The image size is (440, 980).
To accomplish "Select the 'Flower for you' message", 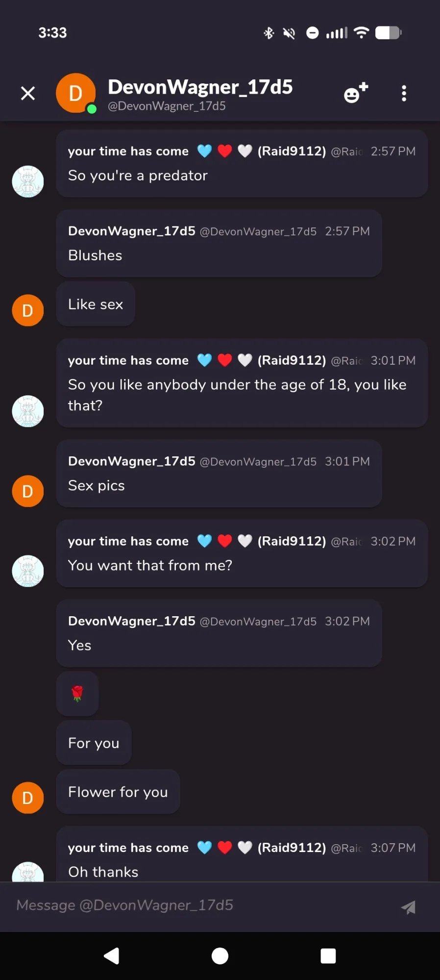I will tap(118, 792).
